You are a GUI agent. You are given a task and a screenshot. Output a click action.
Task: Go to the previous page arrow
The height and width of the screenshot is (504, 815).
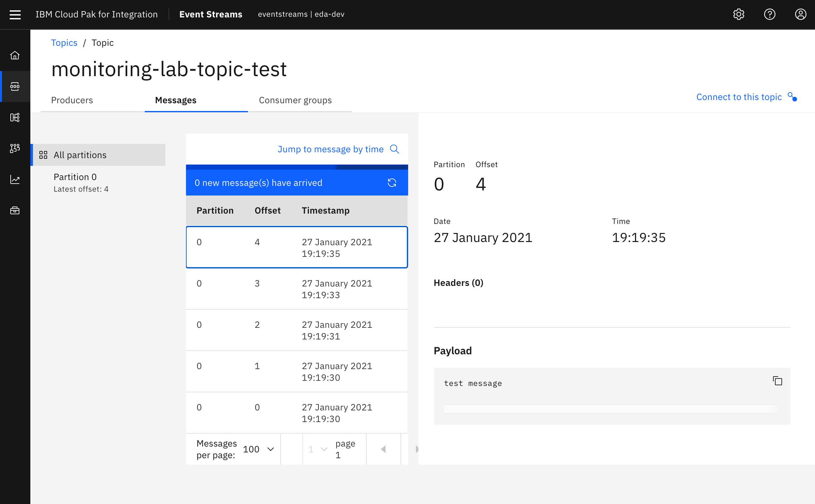point(384,449)
